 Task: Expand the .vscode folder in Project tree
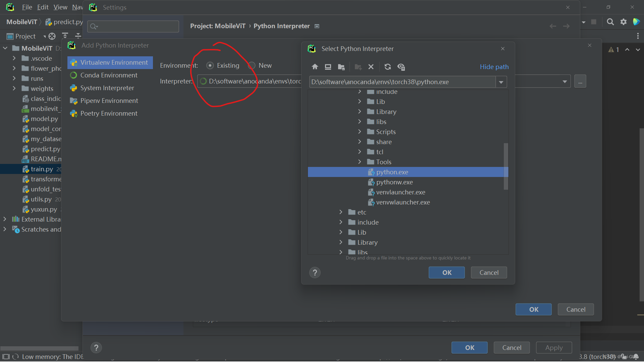(14, 58)
